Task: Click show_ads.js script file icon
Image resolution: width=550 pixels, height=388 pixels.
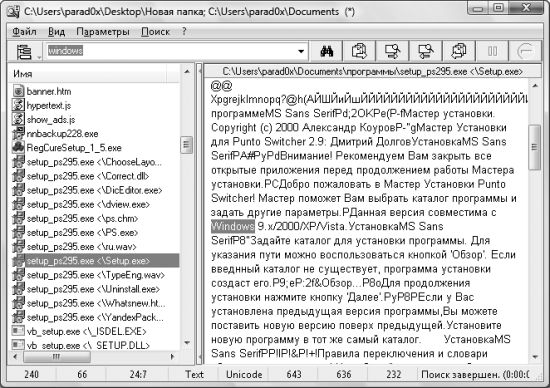Action: point(18,119)
